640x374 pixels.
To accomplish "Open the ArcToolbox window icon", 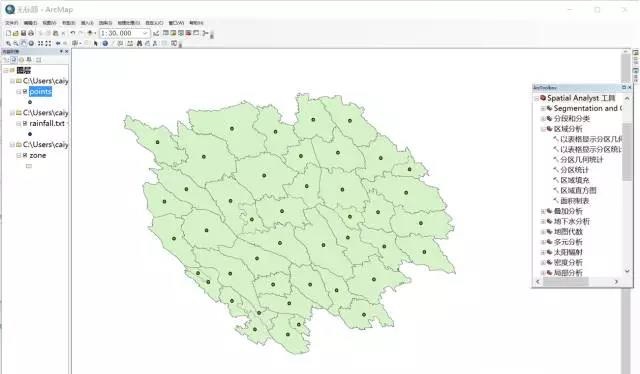I will pyautogui.click(x=188, y=33).
